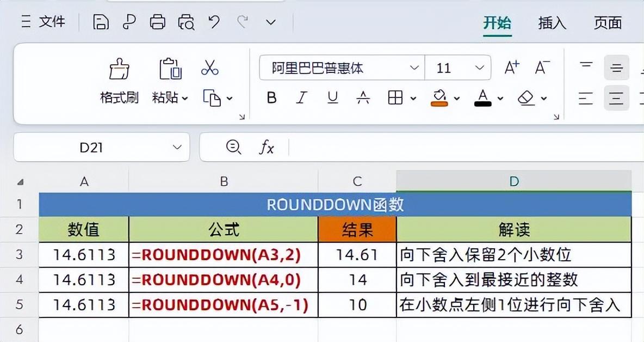The width and height of the screenshot is (644, 342).
Task: Open font group dialog launcher
Action: [556, 117]
